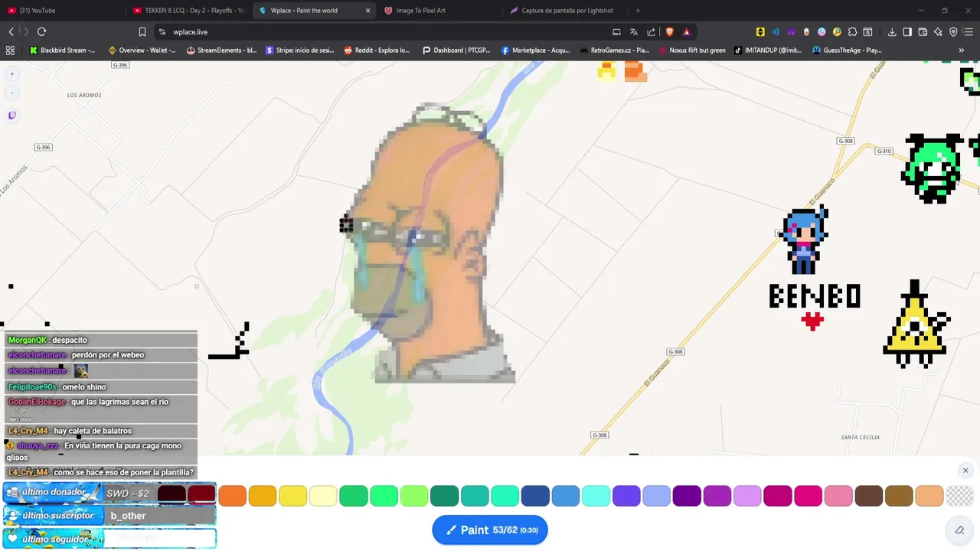Image resolution: width=980 pixels, height=551 pixels.
Task: Open the Brave Rewards triangle icon
Action: pyautogui.click(x=687, y=31)
